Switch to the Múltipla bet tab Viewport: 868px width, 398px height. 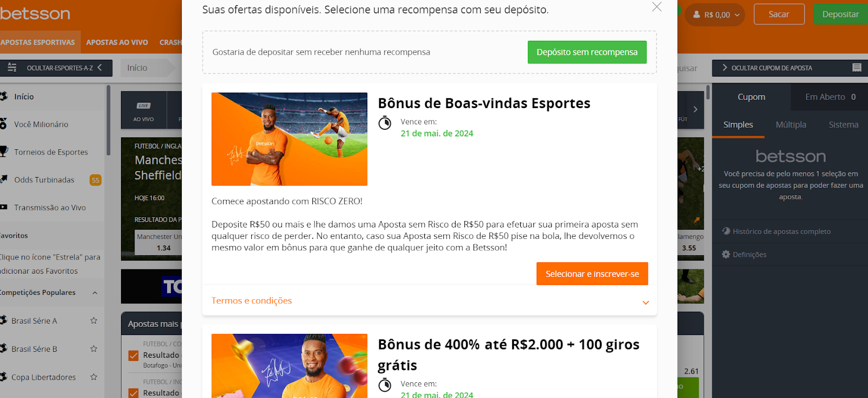click(790, 124)
